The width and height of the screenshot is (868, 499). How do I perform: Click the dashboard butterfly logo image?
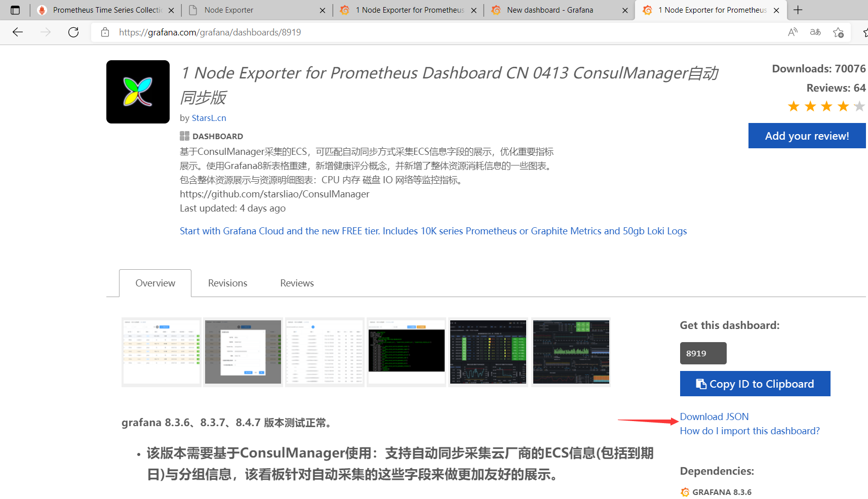(138, 92)
